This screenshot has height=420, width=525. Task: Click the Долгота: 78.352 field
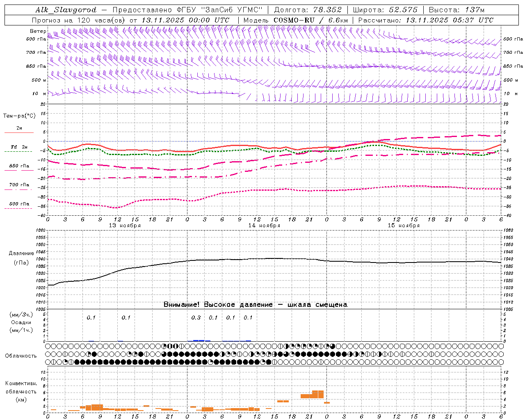click(308, 10)
